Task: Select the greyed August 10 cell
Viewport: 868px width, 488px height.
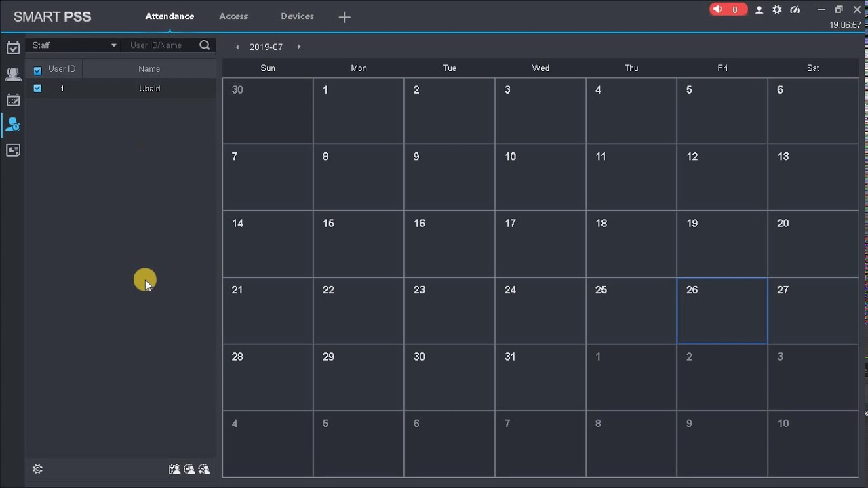Action: pyautogui.click(x=813, y=444)
